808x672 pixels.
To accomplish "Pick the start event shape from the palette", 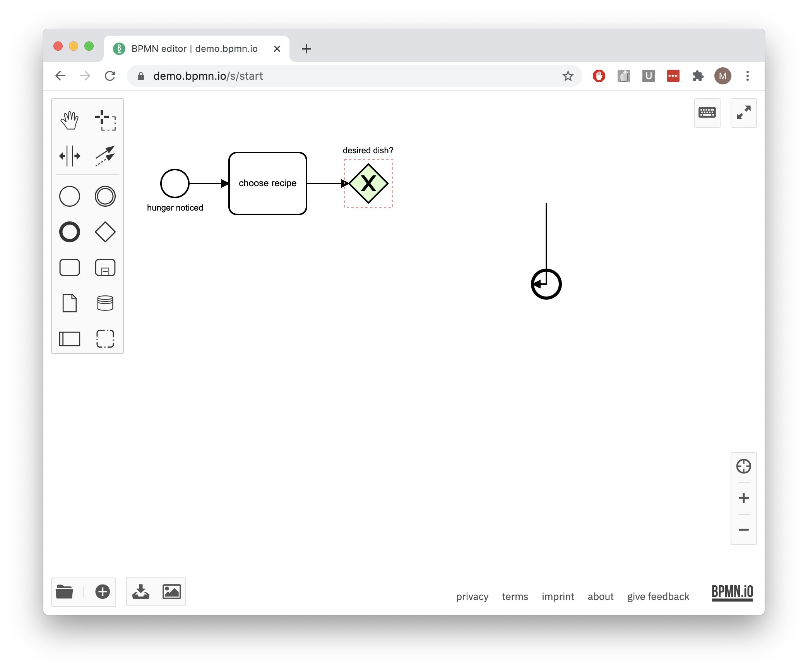I will [70, 196].
